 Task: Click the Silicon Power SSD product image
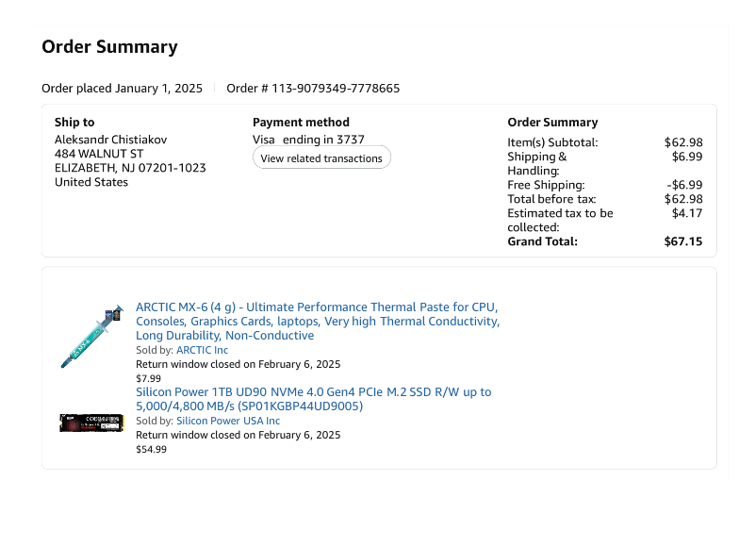tap(91, 423)
